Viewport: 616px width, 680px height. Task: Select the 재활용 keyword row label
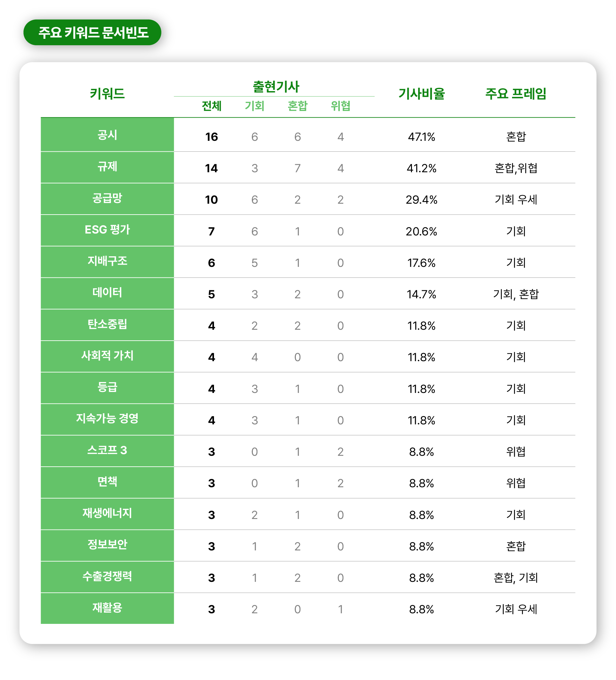[107, 608]
